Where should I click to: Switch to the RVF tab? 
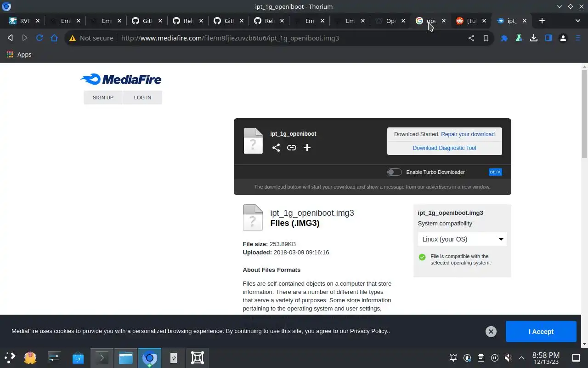(x=25, y=21)
